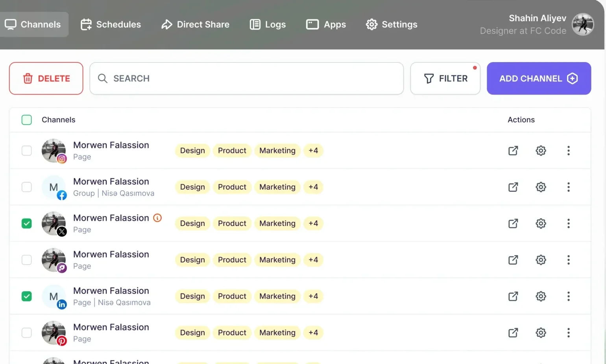This screenshot has height=364, width=606.
Task: Open settings gear for X (Twitter) channel row
Action: 541,223
